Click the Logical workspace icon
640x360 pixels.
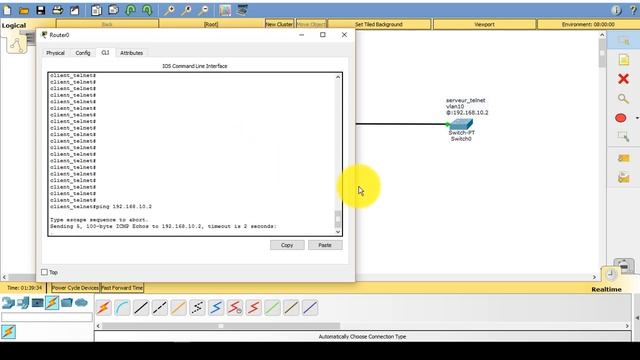(x=16, y=44)
